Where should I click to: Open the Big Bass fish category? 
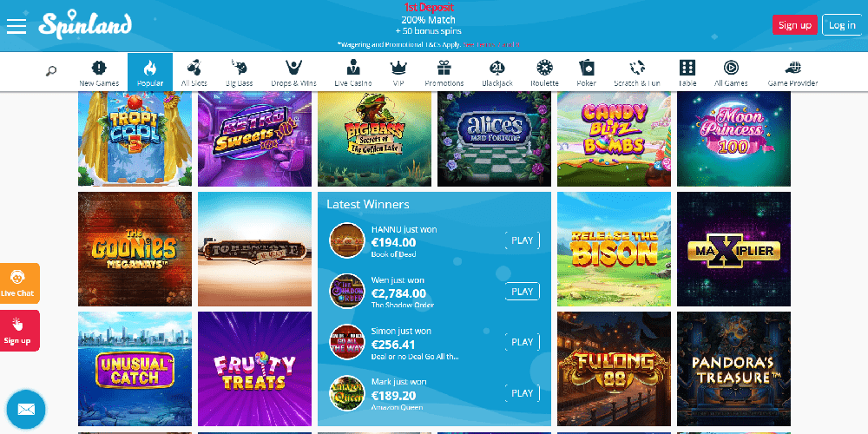(x=240, y=69)
